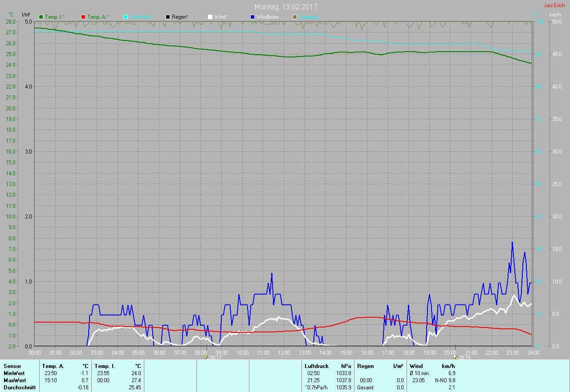Toggle the Regen* series label

[x=180, y=17]
